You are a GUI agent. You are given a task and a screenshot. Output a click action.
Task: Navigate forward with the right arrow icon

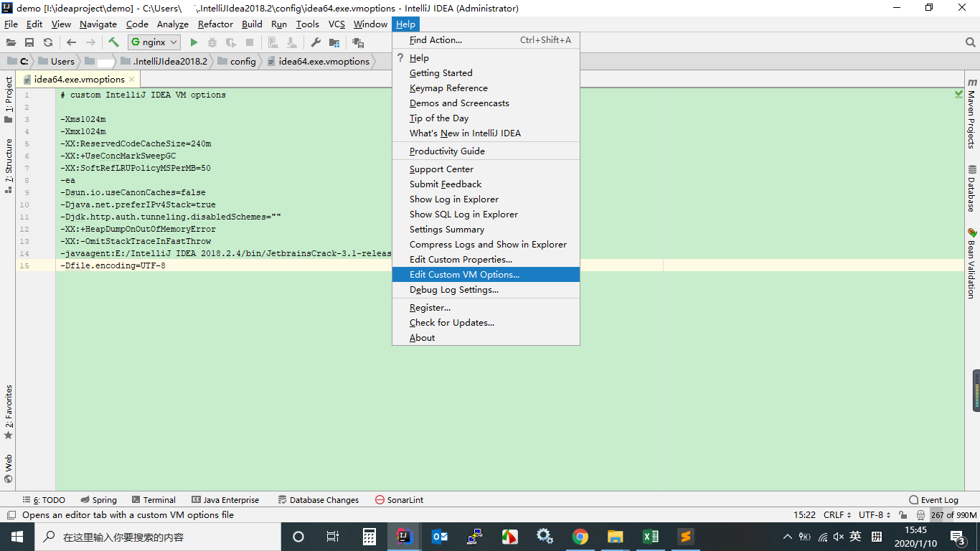point(90,42)
